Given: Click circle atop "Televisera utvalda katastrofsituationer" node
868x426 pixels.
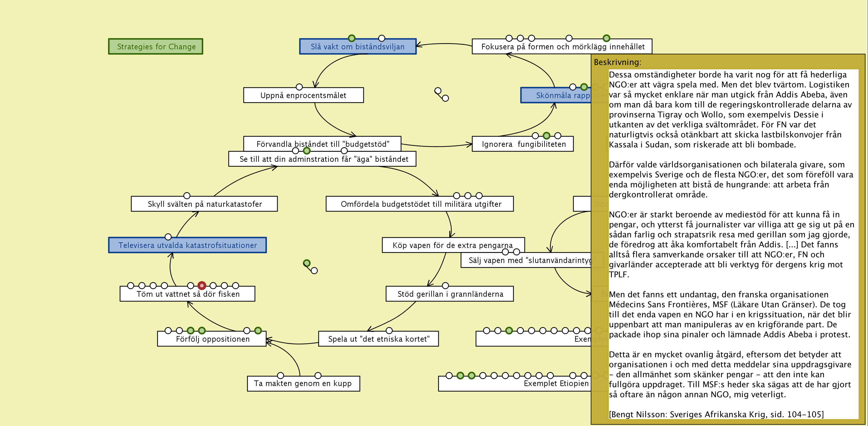Looking at the screenshot, I should click(x=168, y=237).
